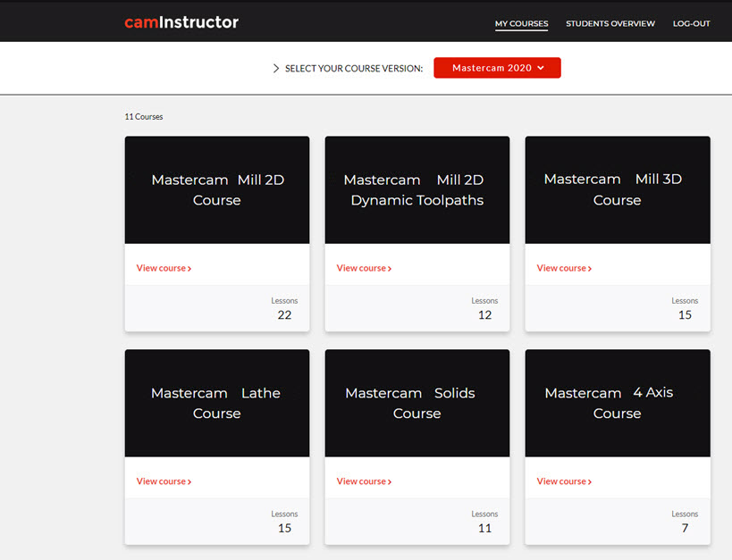The image size is (732, 560).
Task: Open the Mastercam 2020 version dropdown
Action: (497, 68)
